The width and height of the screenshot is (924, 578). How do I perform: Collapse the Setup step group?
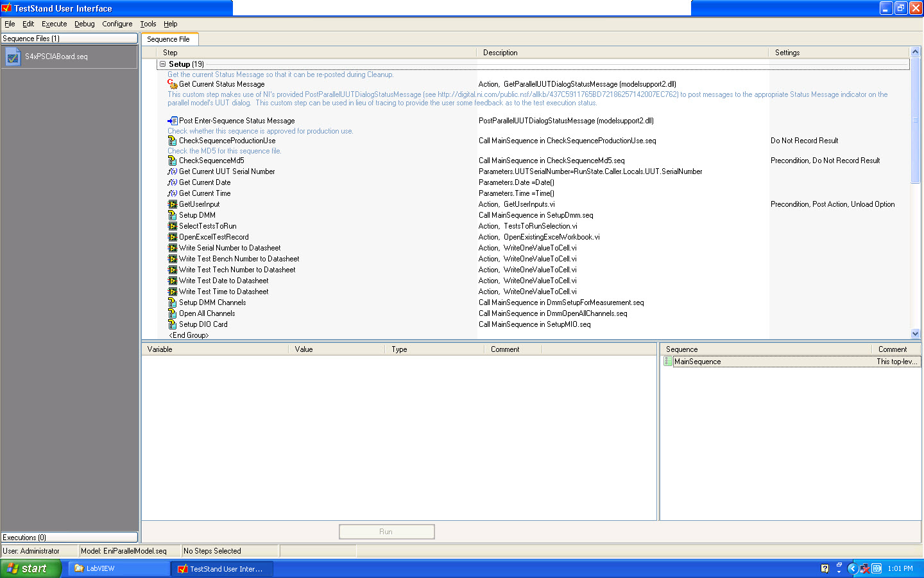(x=163, y=64)
